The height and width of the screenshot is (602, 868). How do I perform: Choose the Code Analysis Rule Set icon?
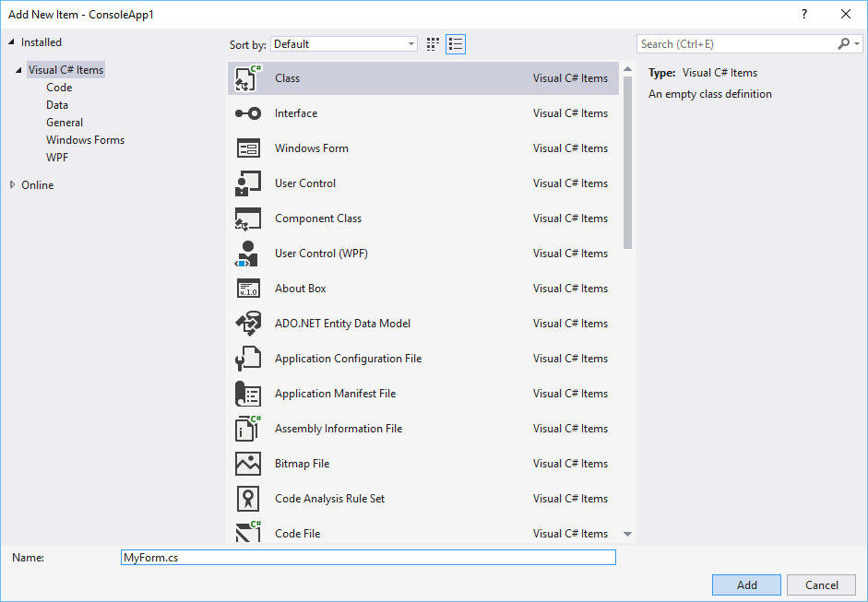point(248,499)
